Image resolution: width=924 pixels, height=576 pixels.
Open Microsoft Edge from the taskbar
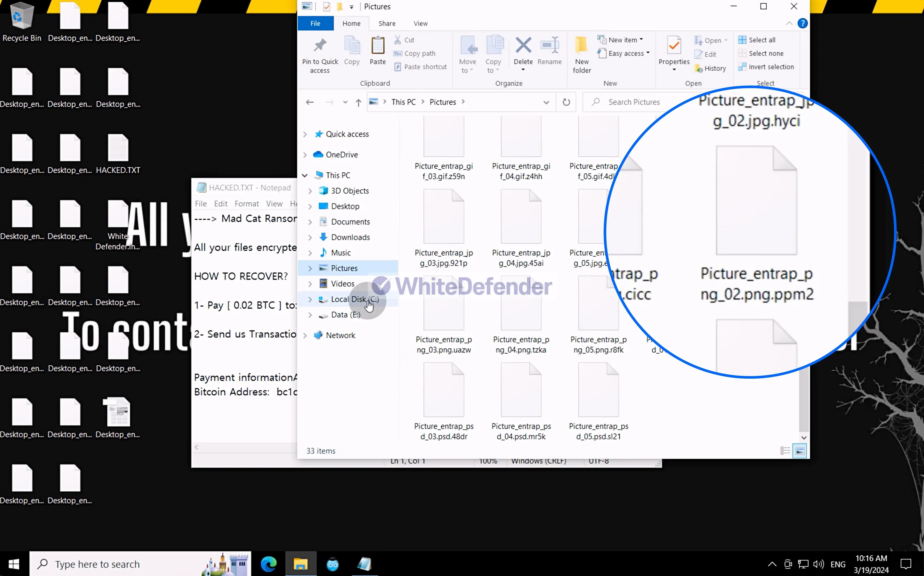[269, 564]
